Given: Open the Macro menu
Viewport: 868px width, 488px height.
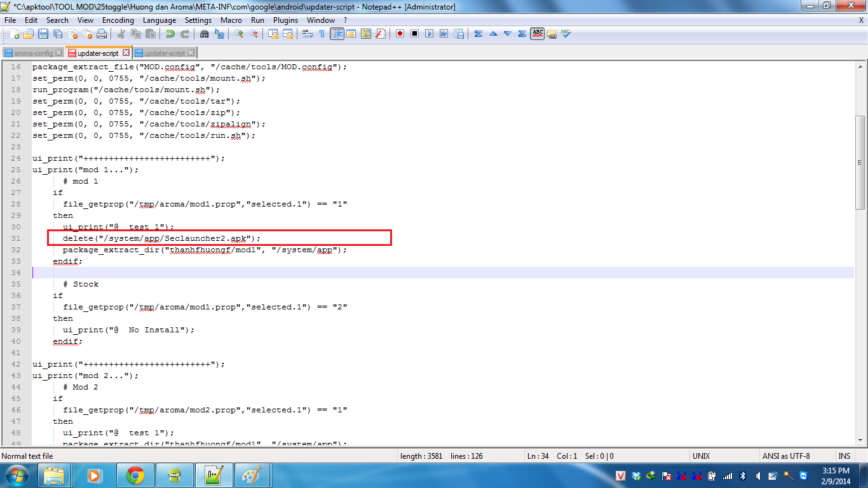Looking at the screenshot, I should (231, 20).
